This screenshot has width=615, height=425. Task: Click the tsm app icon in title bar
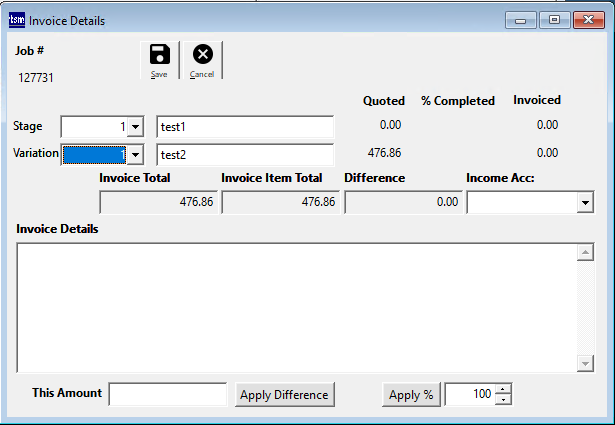[x=16, y=20]
